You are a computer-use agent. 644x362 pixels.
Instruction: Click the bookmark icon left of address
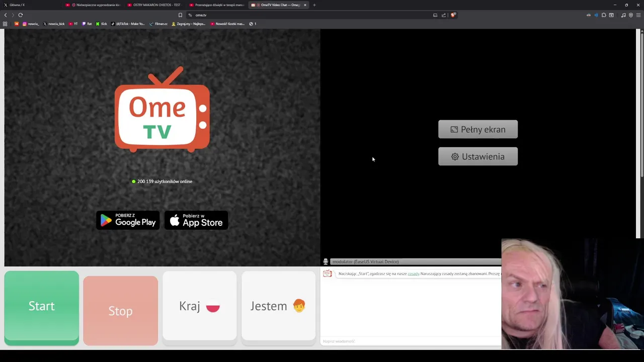180,15
